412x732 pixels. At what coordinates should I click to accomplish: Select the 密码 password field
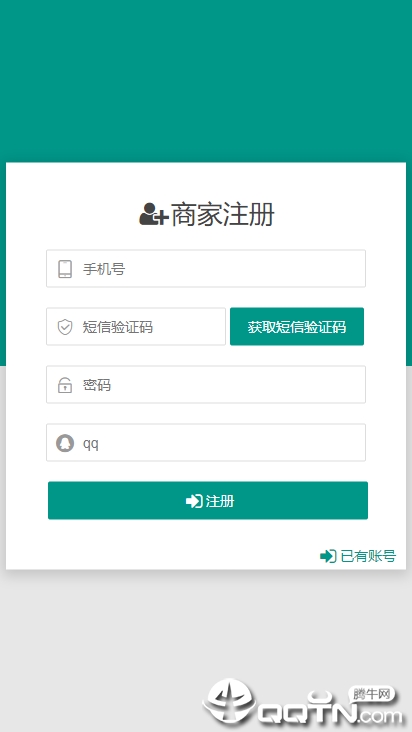tap(206, 384)
